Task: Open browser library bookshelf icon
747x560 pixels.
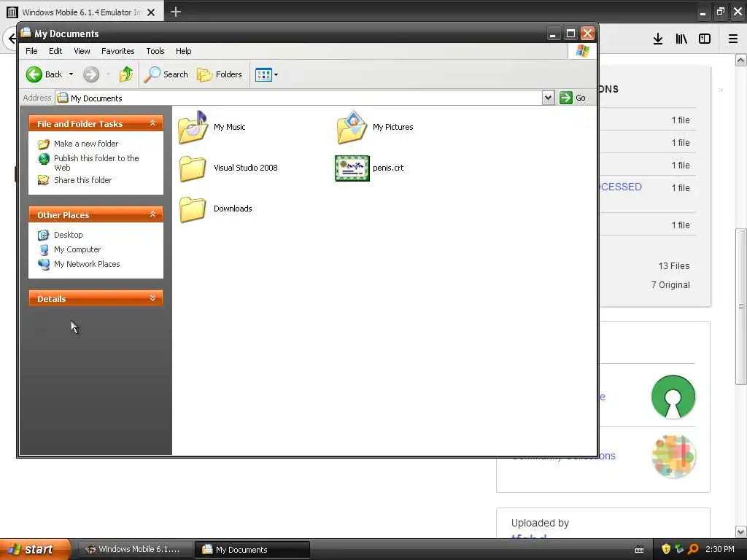Action: (x=681, y=39)
